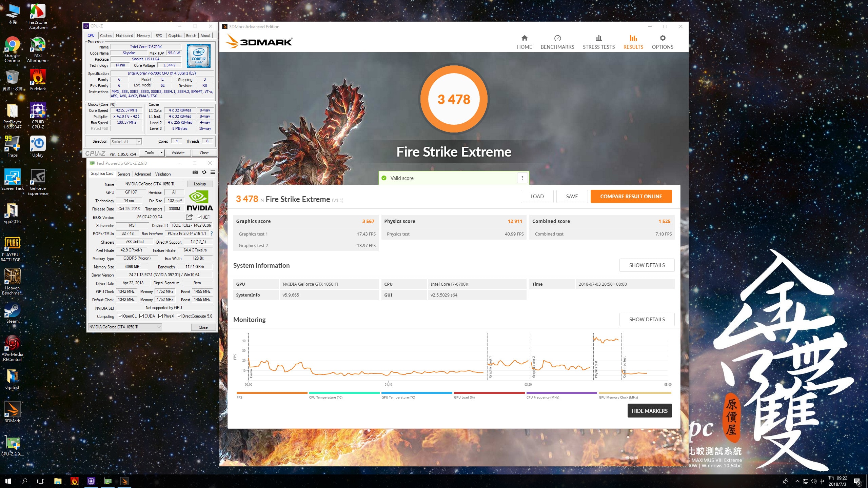
Task: Open CPU-Z Socket #1 selection dropdown
Action: click(126, 141)
